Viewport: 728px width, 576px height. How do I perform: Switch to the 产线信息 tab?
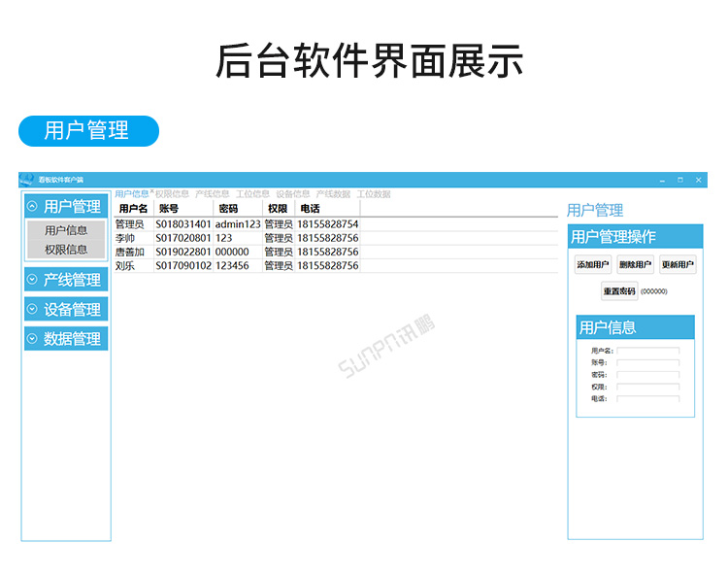coord(212,194)
